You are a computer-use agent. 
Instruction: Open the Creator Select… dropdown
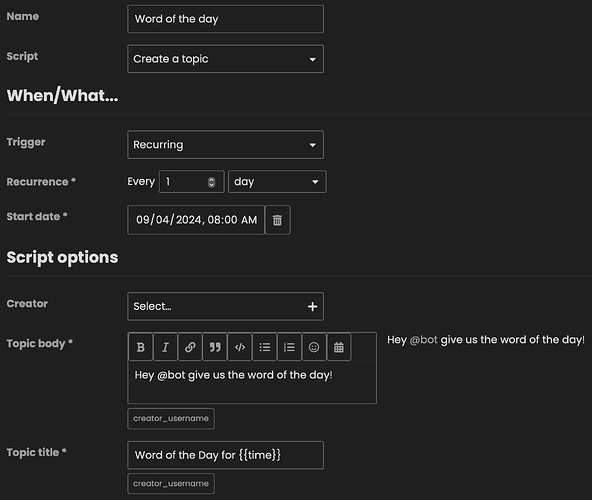point(225,306)
